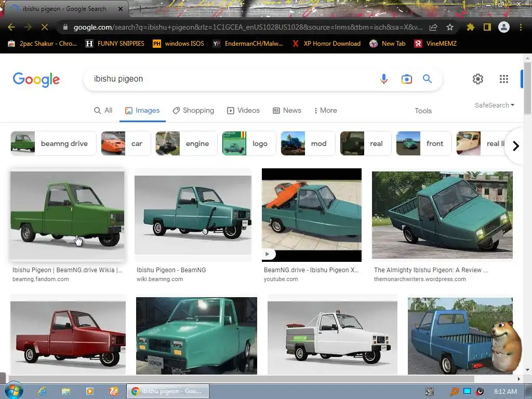Search by image using the camera icon
Screen dimensions: 532x399
coord(406,79)
